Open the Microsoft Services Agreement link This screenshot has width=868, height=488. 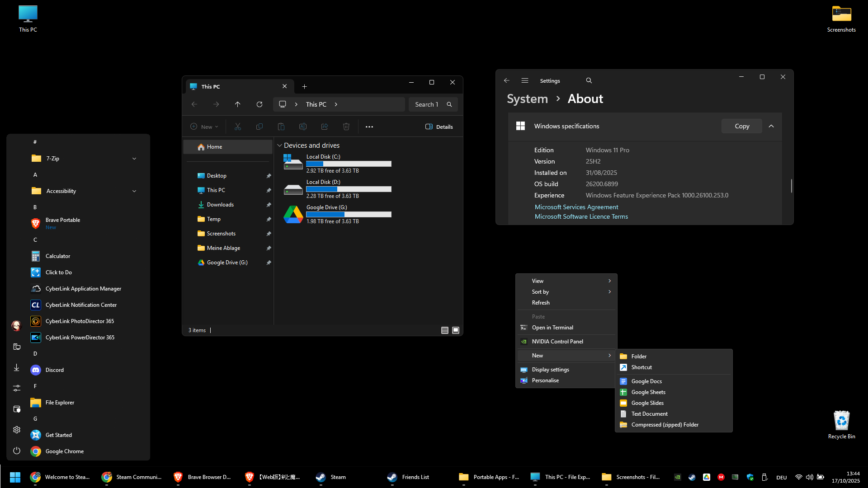point(576,207)
